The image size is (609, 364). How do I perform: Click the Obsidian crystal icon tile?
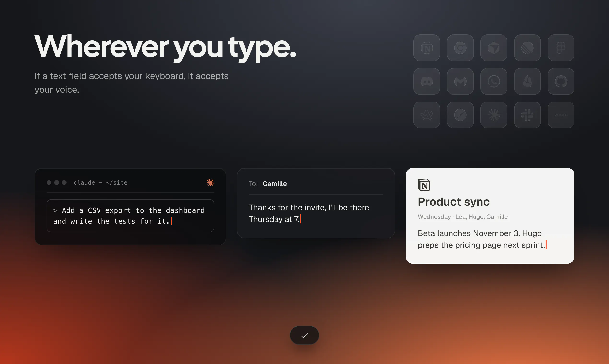tap(527, 81)
